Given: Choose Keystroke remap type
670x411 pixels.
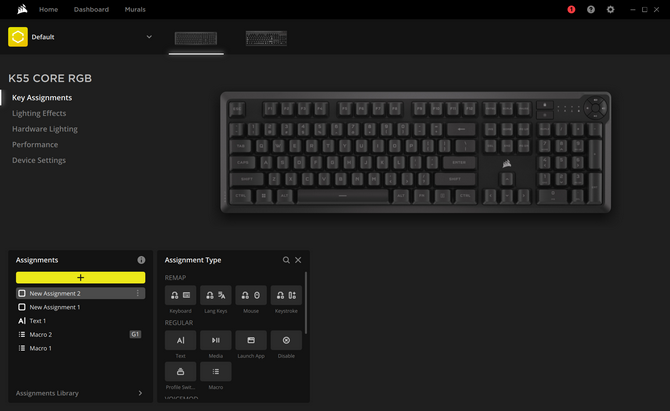Looking at the screenshot, I should pos(286,295).
